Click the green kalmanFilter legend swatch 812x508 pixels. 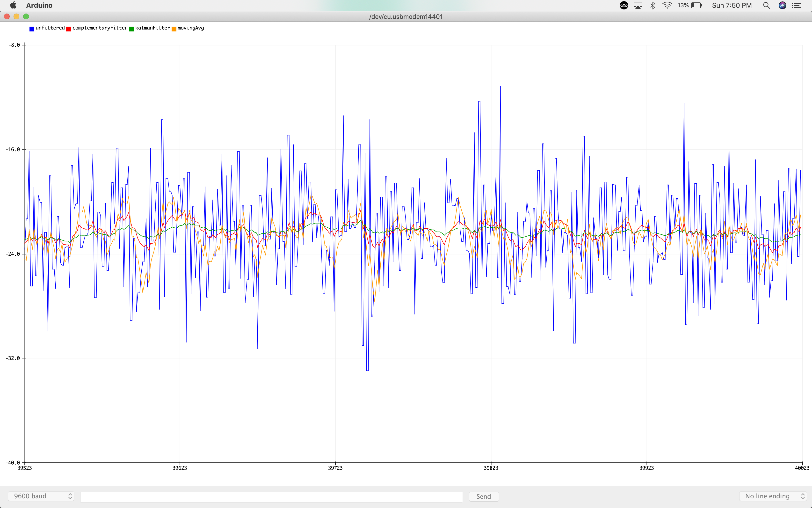click(x=131, y=29)
